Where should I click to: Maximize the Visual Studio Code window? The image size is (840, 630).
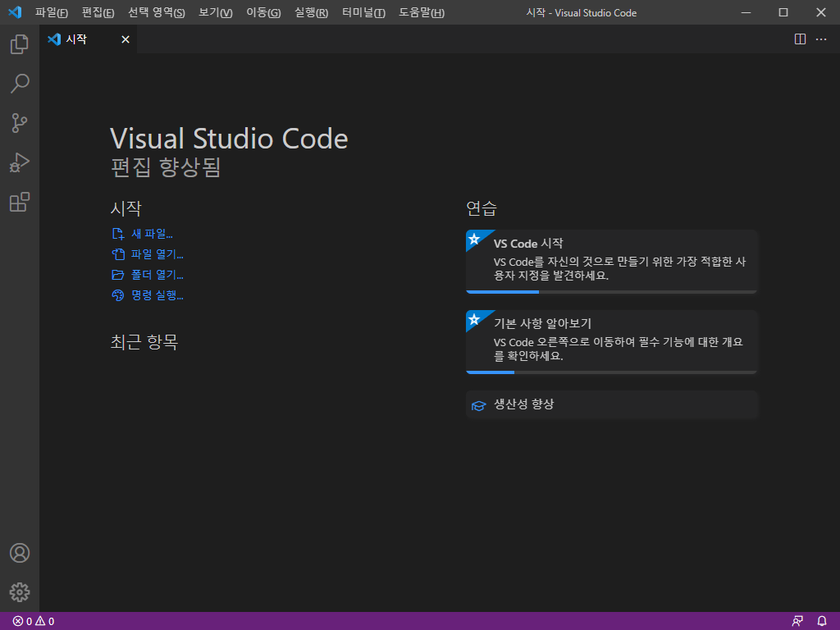click(x=783, y=12)
